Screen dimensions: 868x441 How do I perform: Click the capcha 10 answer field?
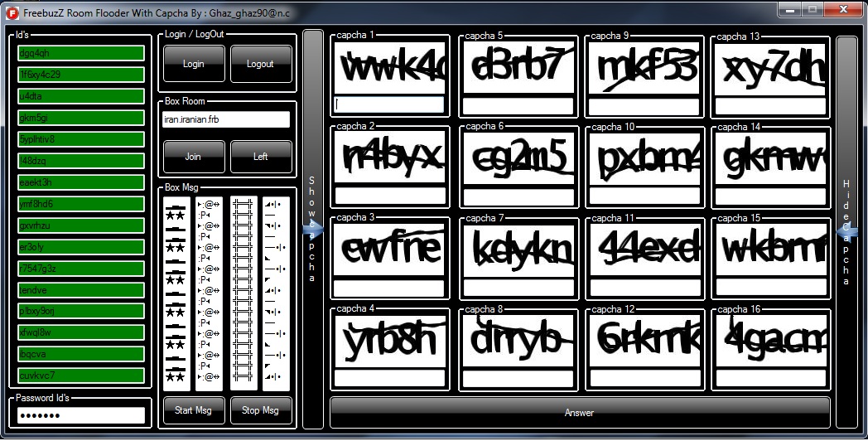[x=645, y=196]
